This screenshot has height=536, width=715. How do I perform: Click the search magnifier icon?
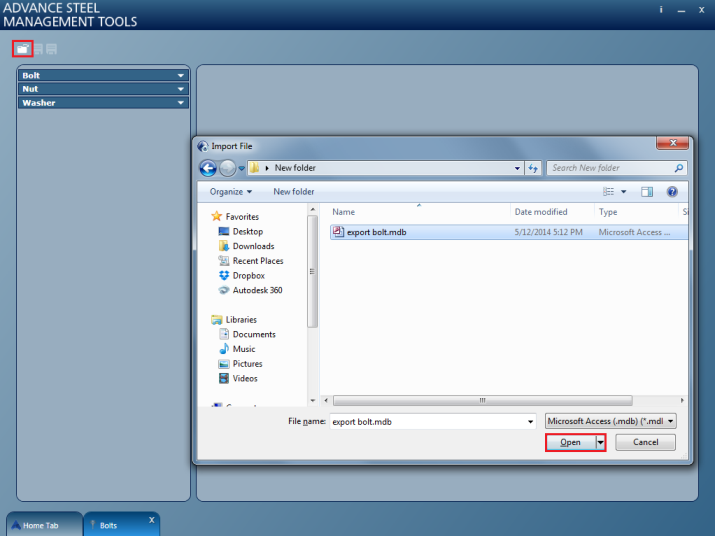[679, 168]
